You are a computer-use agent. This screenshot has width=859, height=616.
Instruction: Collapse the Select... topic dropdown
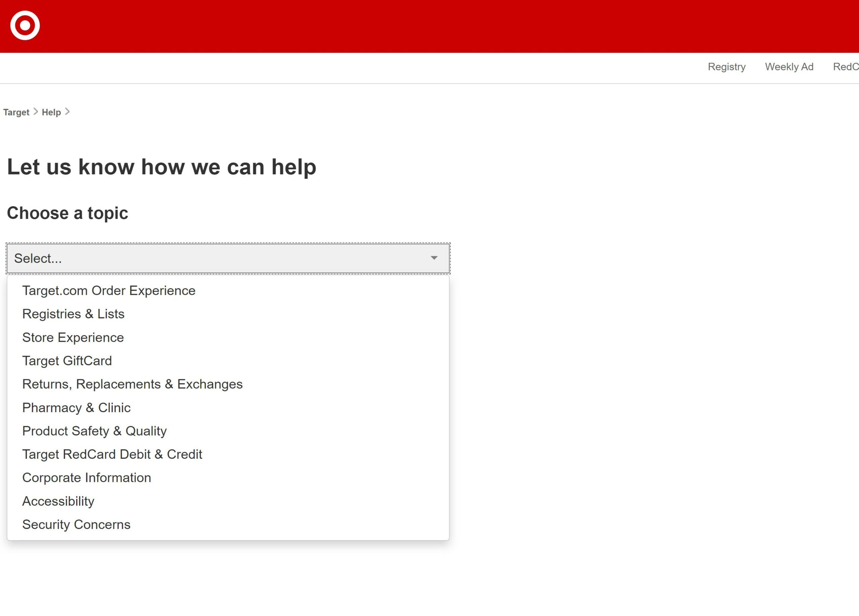(x=228, y=258)
